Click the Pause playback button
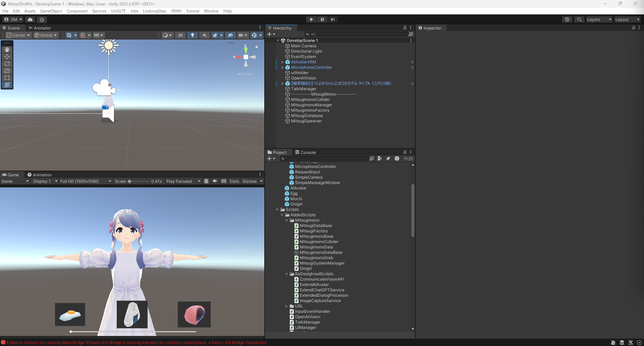This screenshot has height=346, width=644. tap(322, 19)
